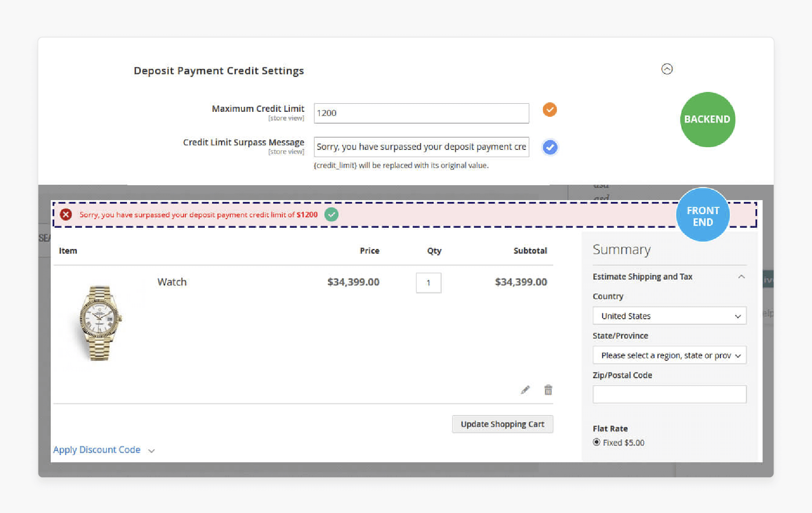Collapse the Deposit Payment Credit Settings section
812x513 pixels.
tap(667, 69)
